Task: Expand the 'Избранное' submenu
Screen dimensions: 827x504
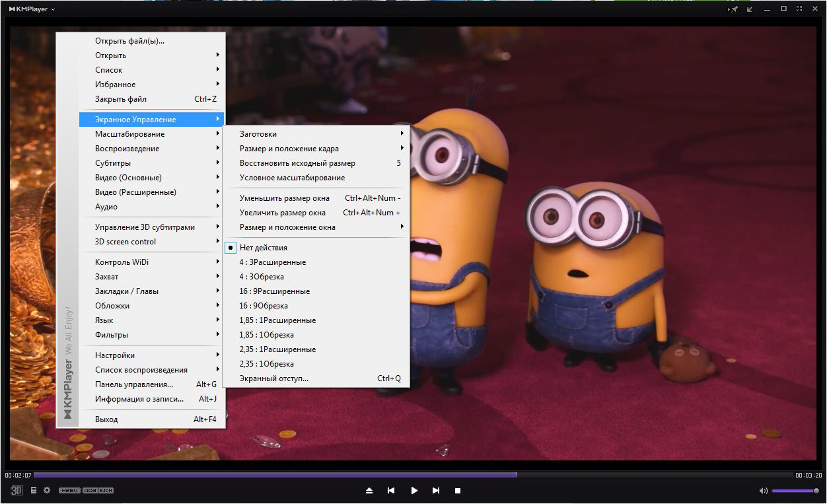Action: 151,85
